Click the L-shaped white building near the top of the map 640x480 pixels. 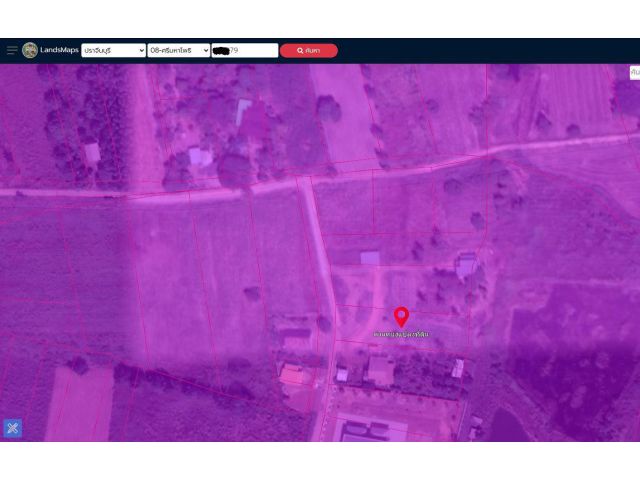click(243, 111)
